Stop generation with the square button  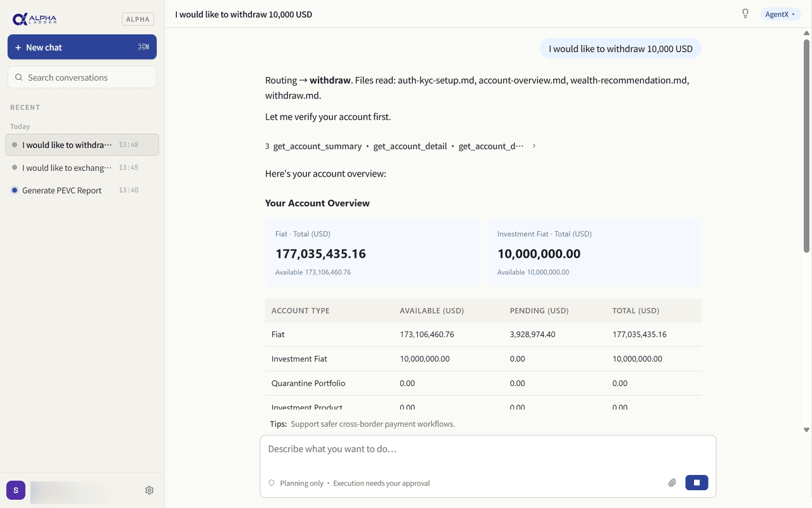tap(697, 483)
